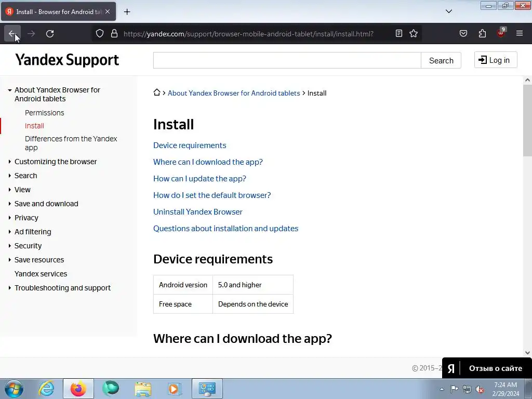This screenshot has height=399, width=532.
Task: Open Differences from the Yandex app
Action: pyautogui.click(x=71, y=143)
